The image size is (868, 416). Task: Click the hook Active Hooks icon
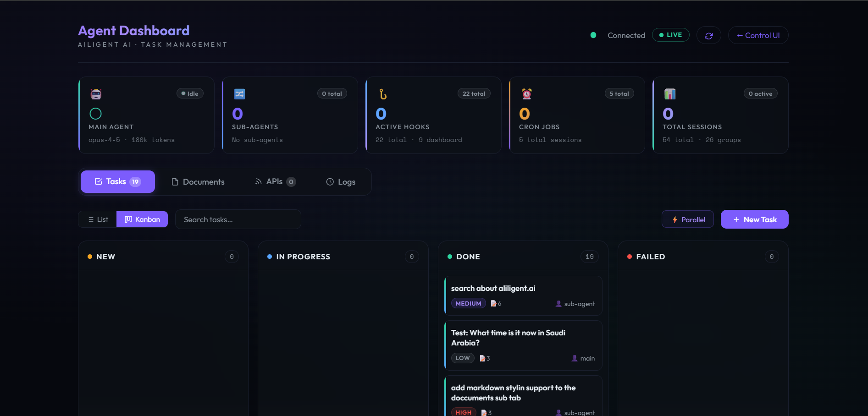click(x=383, y=94)
